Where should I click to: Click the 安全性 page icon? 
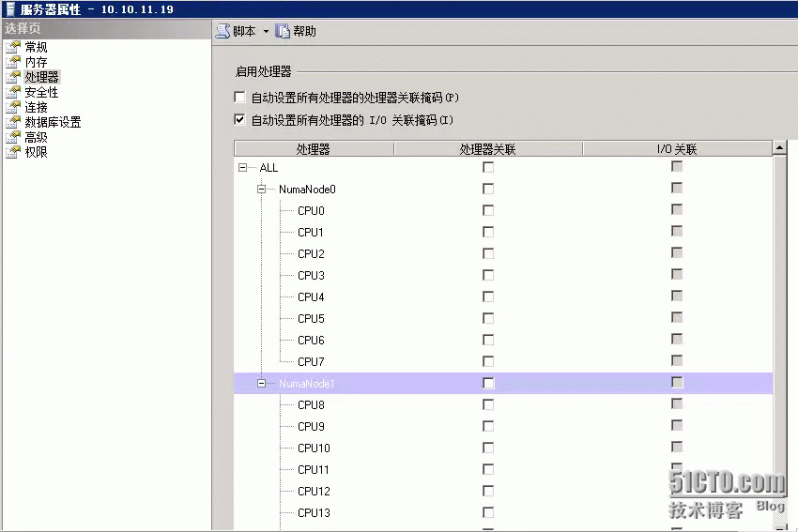click(x=13, y=92)
